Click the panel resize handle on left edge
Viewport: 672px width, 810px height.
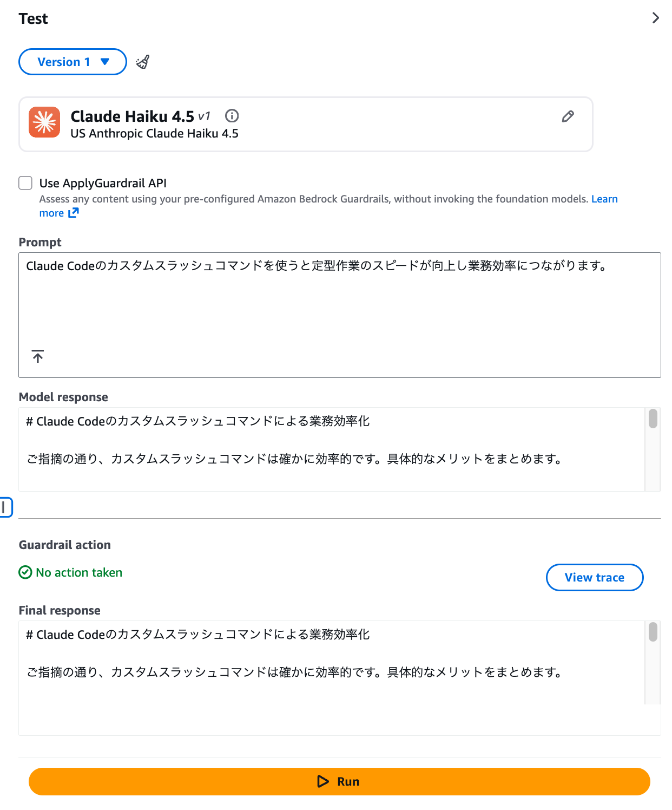click(x=4, y=507)
